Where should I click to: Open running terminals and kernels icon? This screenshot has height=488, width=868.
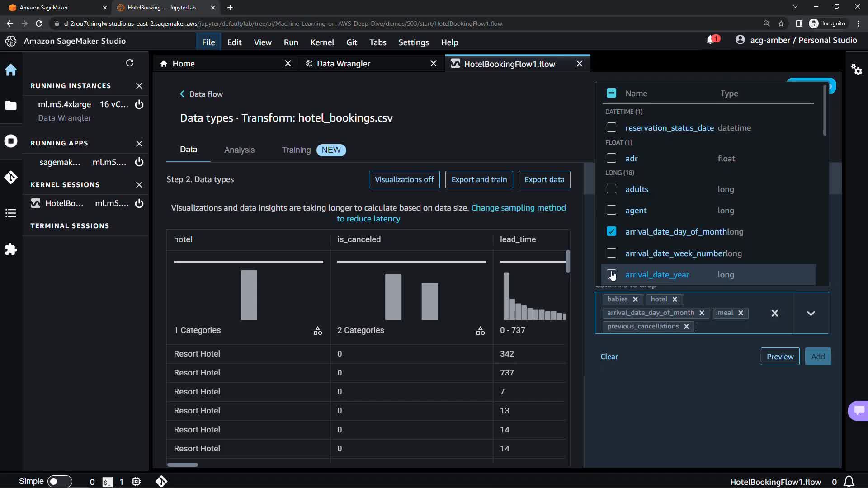(11, 141)
